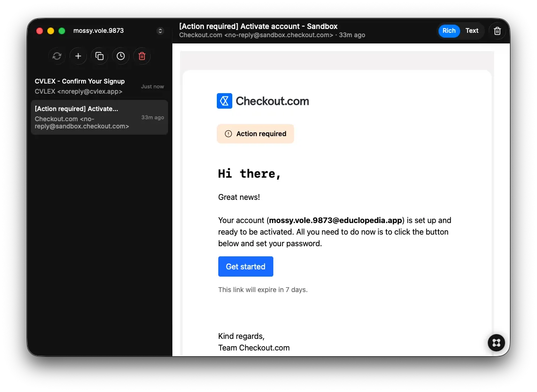
Task: Click the CVLEX <noreply@cvlex.app> sender line
Action: 78,91
